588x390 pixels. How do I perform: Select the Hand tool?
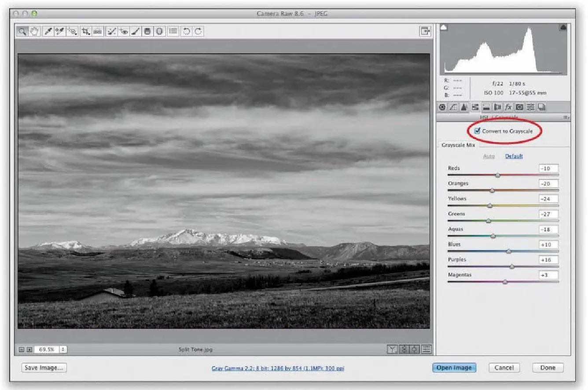coord(34,31)
